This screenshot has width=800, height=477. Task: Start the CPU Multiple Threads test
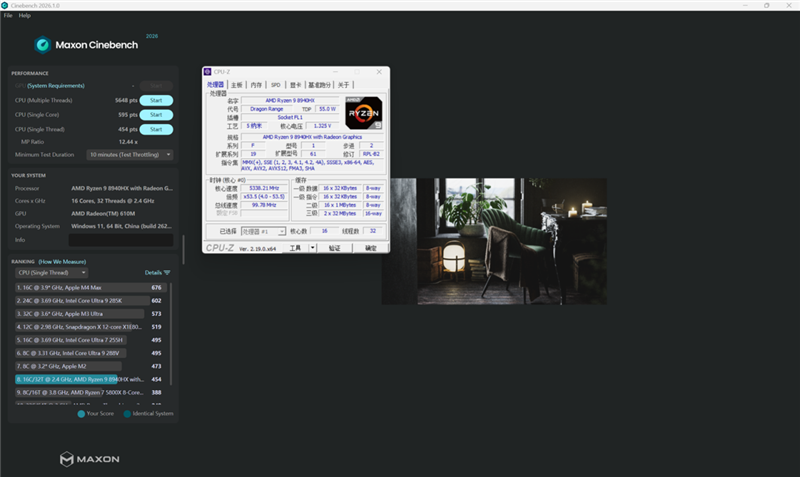156,101
